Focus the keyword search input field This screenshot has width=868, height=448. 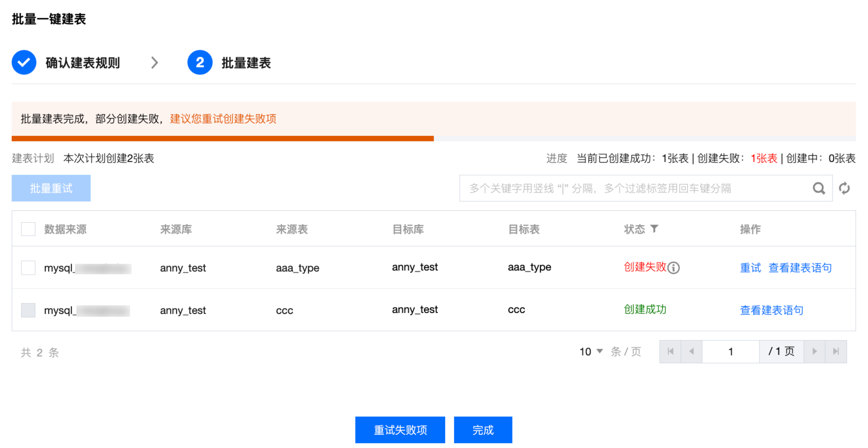[x=634, y=188]
